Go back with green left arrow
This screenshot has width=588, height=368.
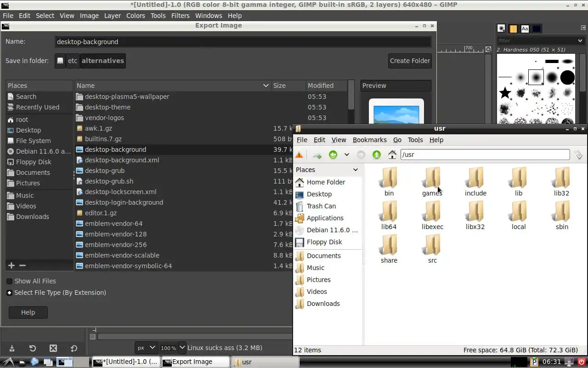[333, 155]
